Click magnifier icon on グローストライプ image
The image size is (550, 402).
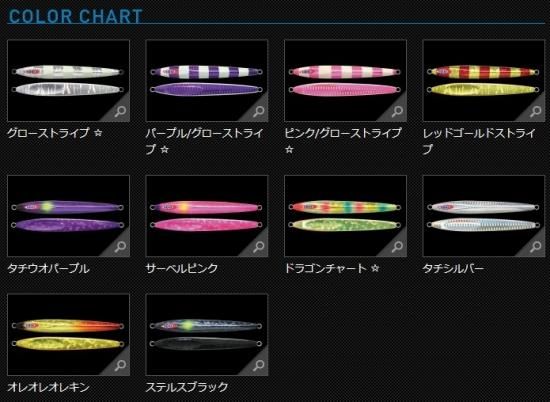(x=120, y=112)
